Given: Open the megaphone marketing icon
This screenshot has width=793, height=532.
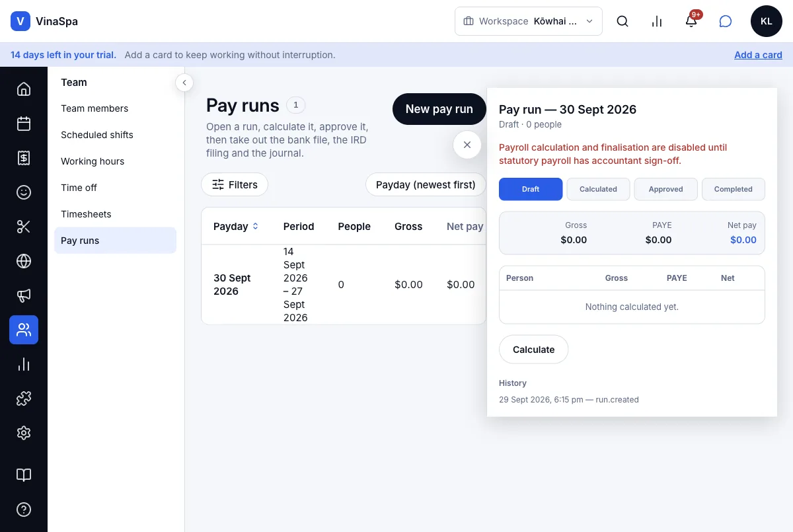Looking at the screenshot, I should 24,295.
